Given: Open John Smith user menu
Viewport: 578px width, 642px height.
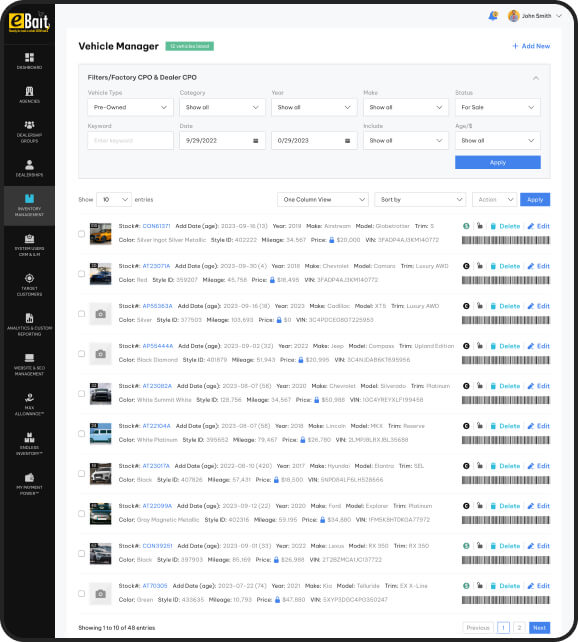Looking at the screenshot, I should point(535,16).
